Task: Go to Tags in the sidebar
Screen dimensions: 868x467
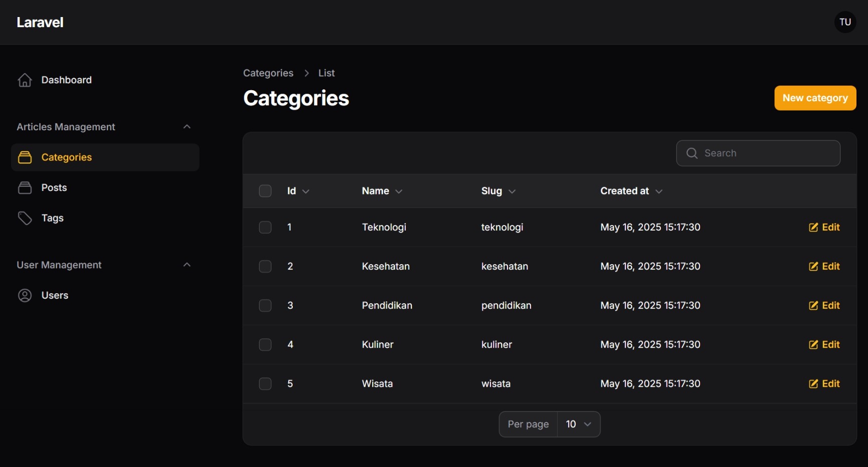Action: coord(53,218)
